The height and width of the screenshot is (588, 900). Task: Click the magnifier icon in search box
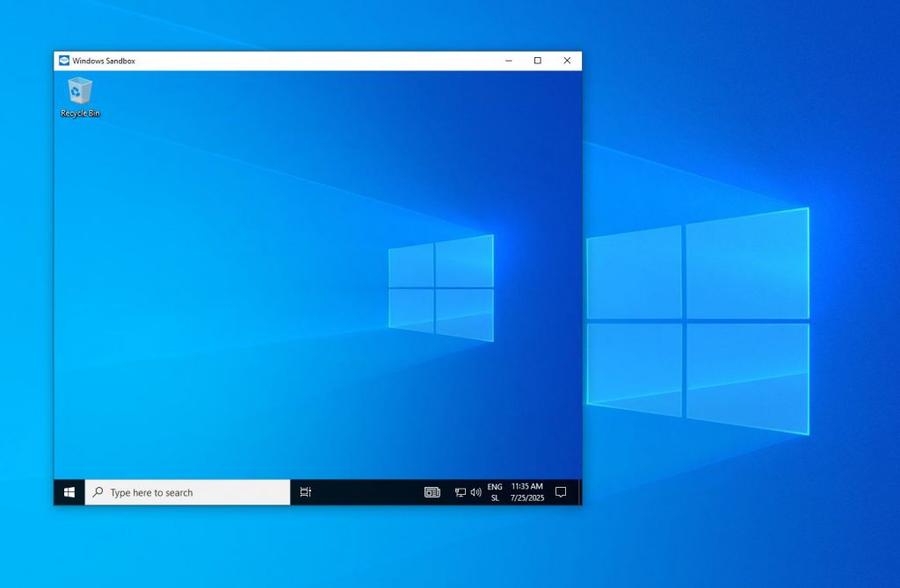click(x=98, y=492)
